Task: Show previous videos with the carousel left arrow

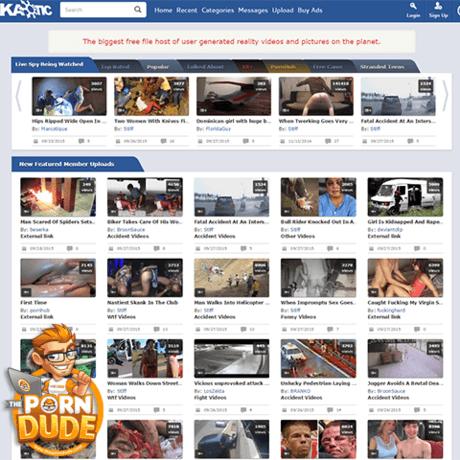Action: tap(19, 96)
